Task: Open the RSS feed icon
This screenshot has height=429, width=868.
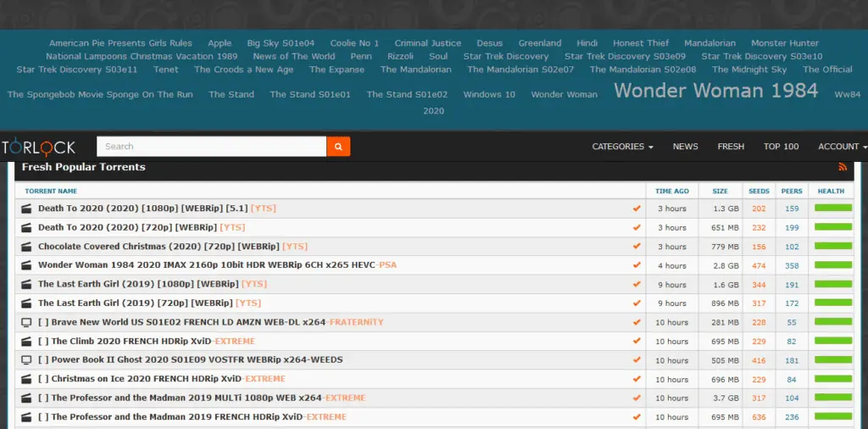Action: click(x=843, y=167)
